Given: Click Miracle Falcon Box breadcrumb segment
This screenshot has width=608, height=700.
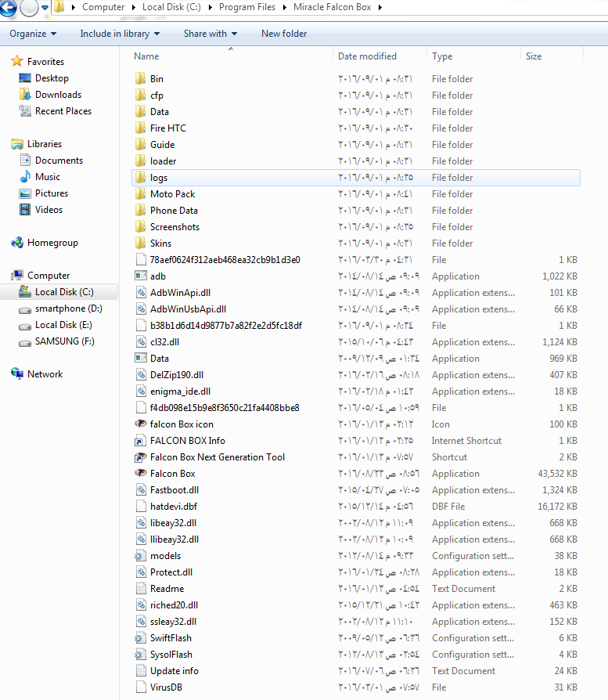Looking at the screenshot, I should coord(332,7).
